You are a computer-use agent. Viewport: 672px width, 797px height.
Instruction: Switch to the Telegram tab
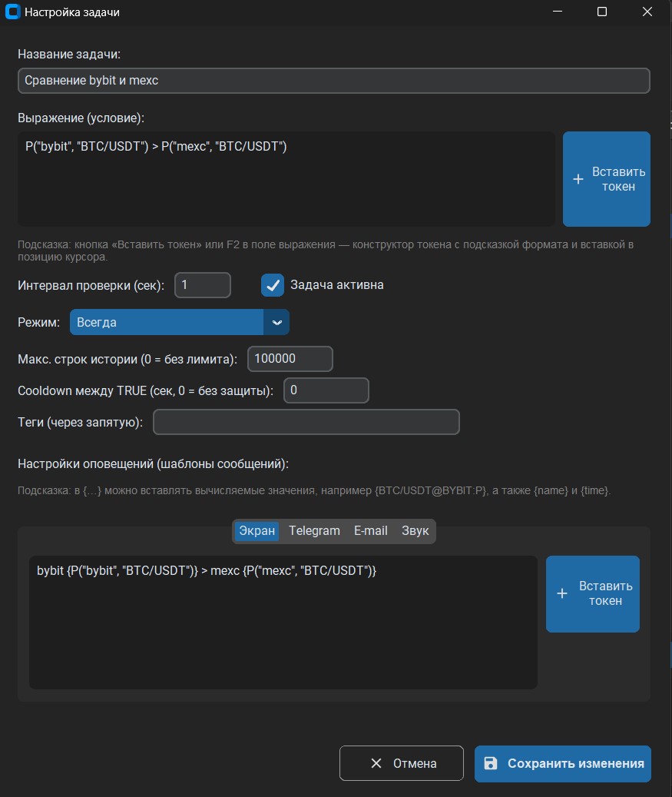click(314, 531)
